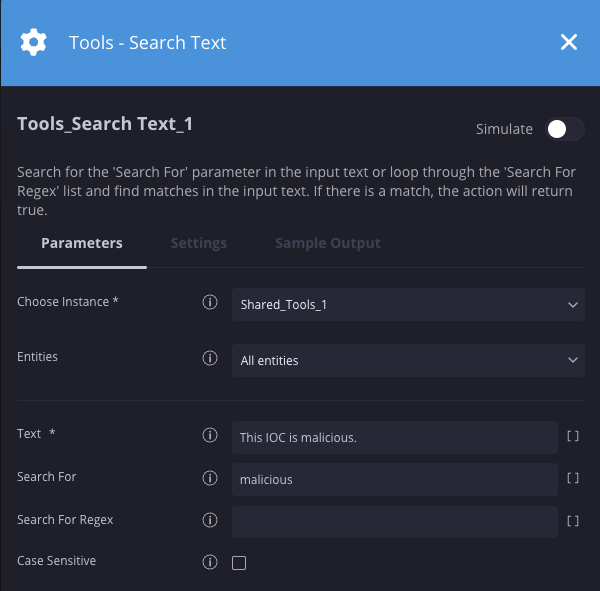600x591 pixels.
Task: Click info icon for Search For
Action: [x=210, y=478]
